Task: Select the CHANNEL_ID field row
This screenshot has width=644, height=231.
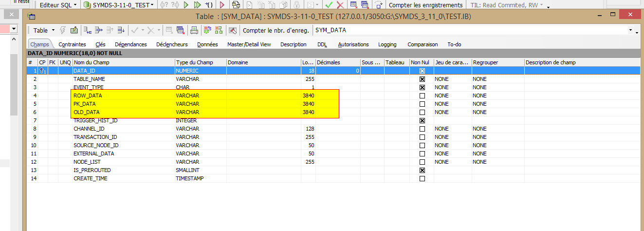Action: pos(89,129)
